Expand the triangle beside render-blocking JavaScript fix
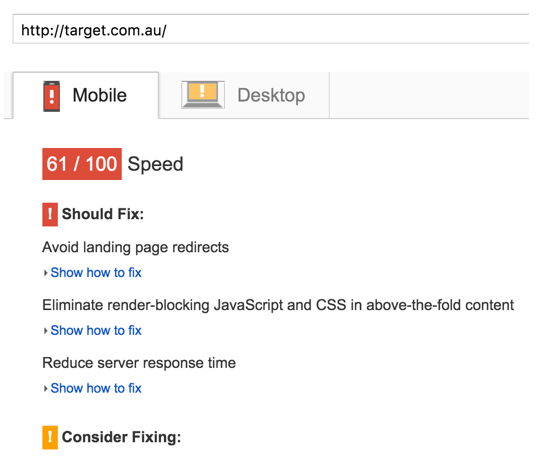The height and width of the screenshot is (459, 560). (x=45, y=331)
